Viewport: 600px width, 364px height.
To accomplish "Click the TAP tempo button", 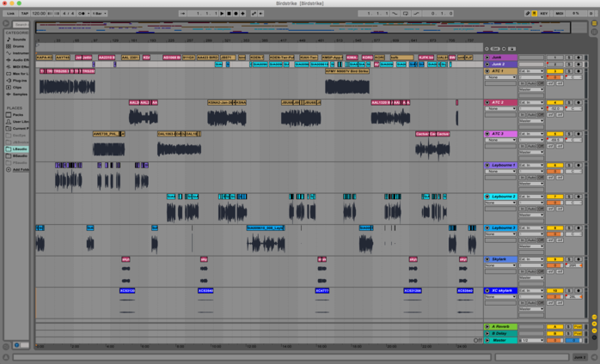I will pos(23,14).
